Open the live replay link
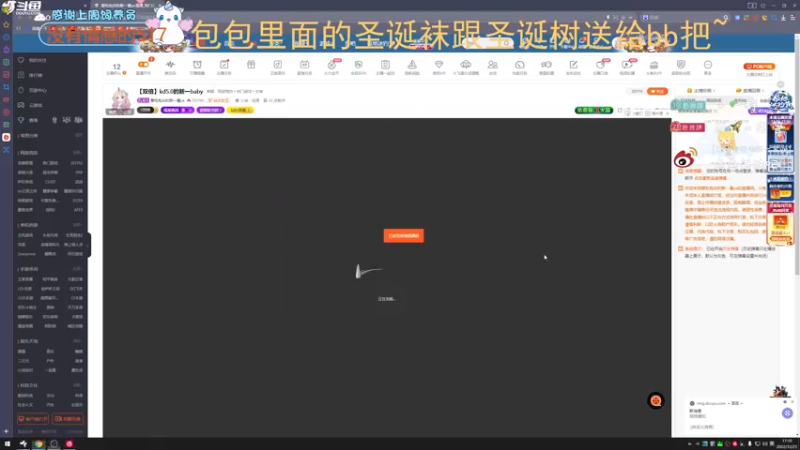The height and width of the screenshot is (450, 800). 749,91
